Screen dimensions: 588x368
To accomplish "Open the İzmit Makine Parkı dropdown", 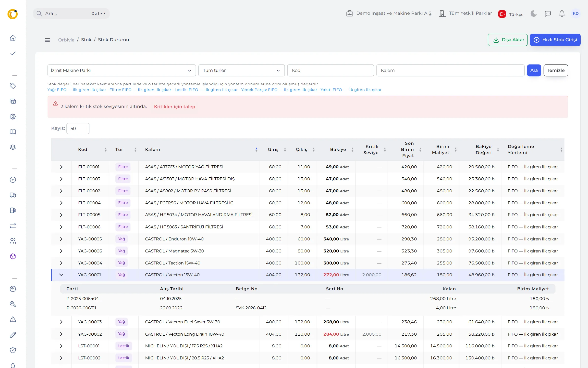I will 122,70.
